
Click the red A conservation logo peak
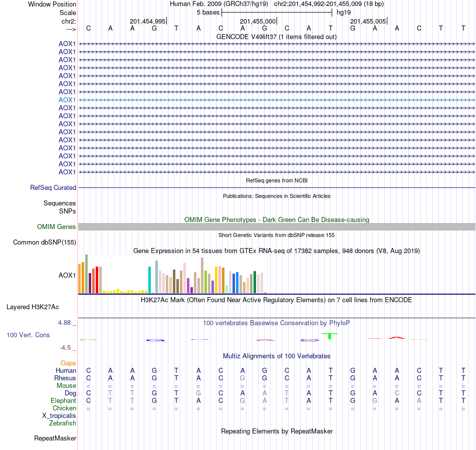[396, 337]
